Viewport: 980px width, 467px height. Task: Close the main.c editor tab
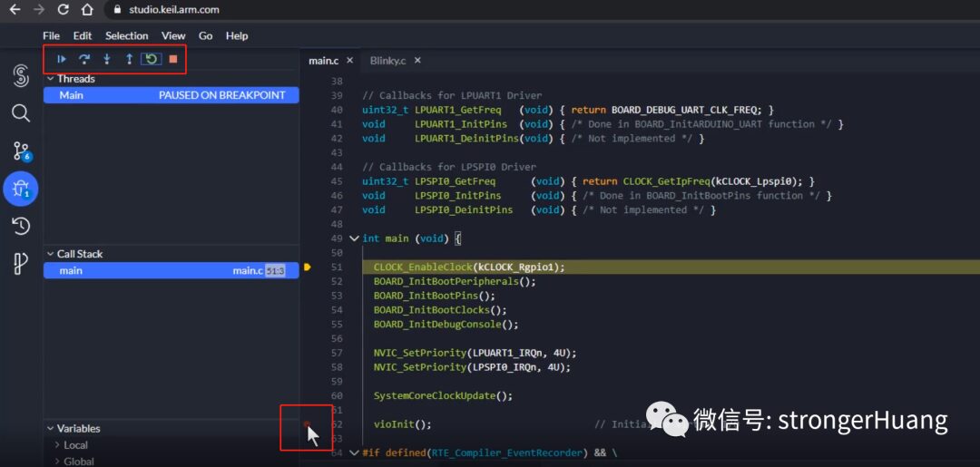349,61
